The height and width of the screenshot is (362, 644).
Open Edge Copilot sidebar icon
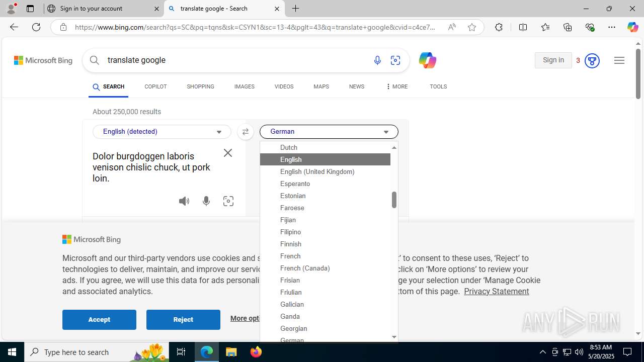[x=632, y=27]
